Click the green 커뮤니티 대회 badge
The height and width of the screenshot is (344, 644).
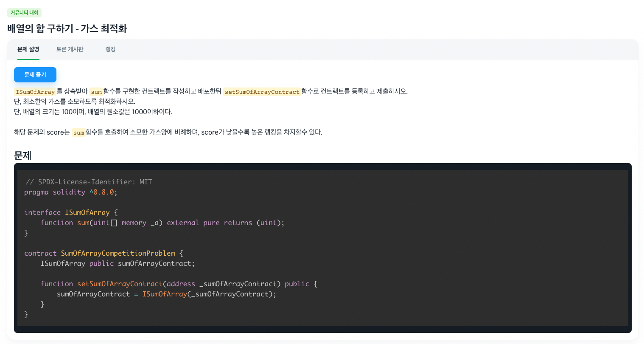(x=24, y=13)
